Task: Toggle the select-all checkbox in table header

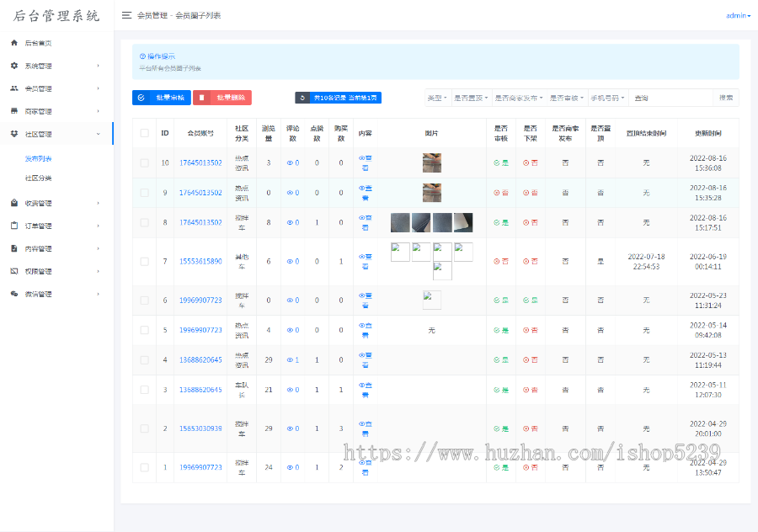Action: [144, 133]
